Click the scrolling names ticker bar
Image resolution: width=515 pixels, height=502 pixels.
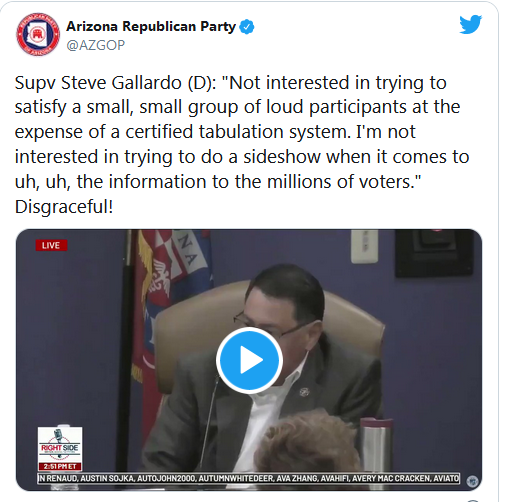pos(249,478)
